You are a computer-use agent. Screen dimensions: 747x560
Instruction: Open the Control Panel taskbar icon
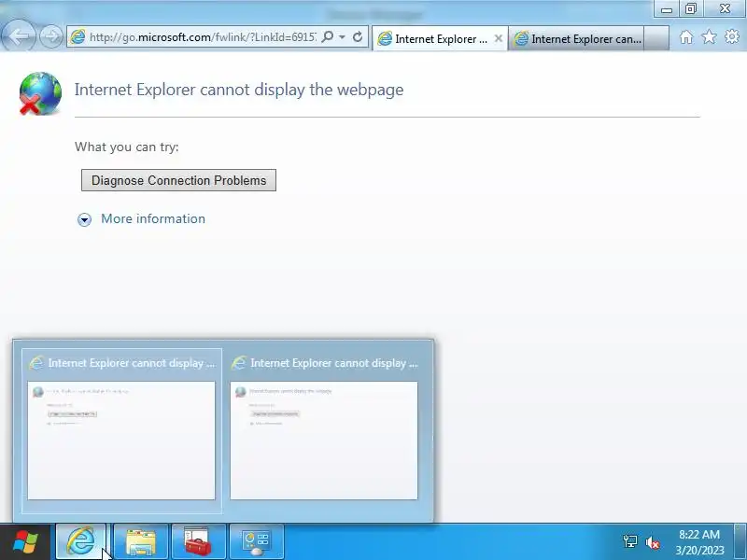[x=256, y=541]
